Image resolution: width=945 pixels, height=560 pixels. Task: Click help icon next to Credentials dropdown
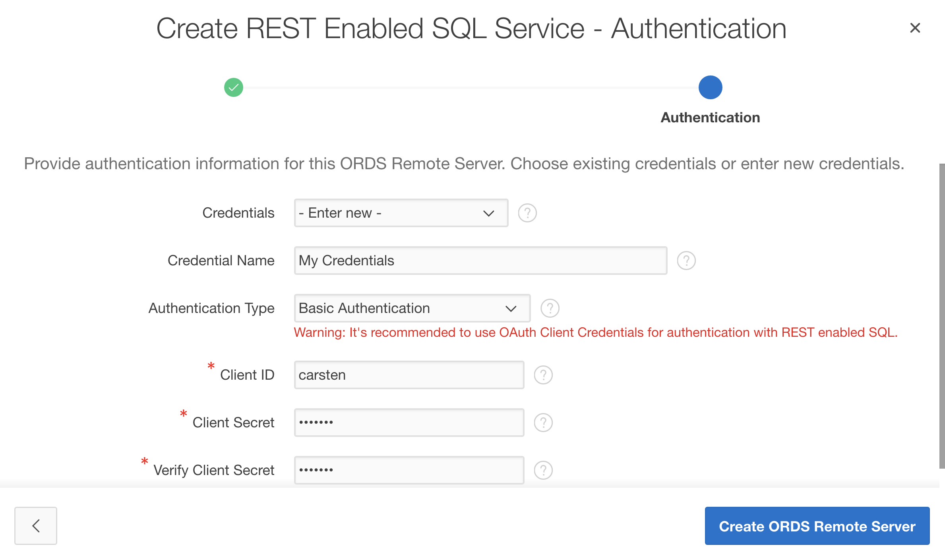pos(527,213)
